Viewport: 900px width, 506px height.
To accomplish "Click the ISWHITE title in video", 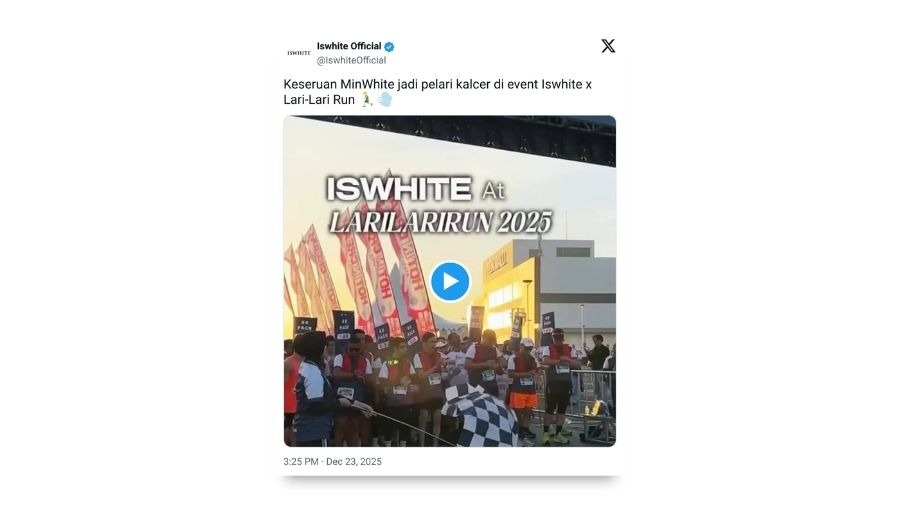I will coord(399,189).
